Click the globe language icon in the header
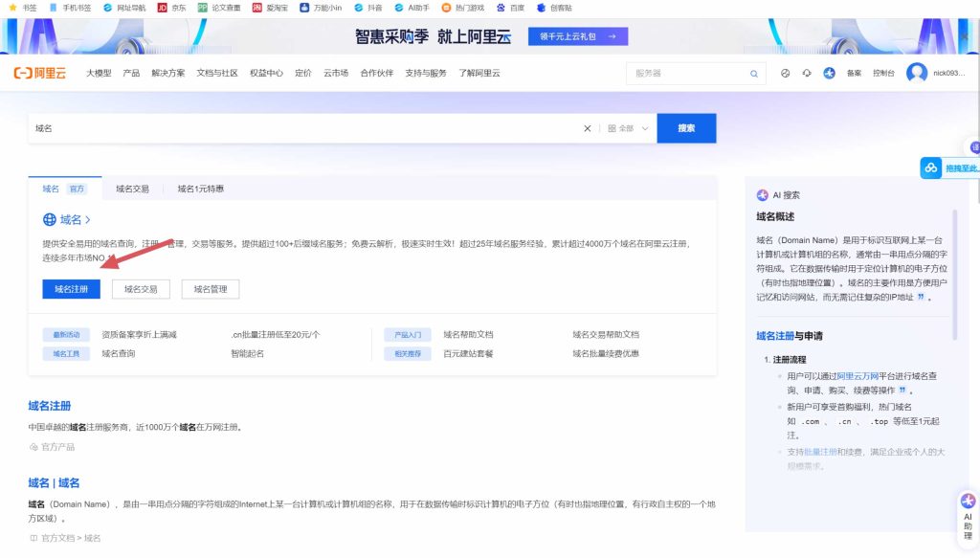 coord(786,73)
